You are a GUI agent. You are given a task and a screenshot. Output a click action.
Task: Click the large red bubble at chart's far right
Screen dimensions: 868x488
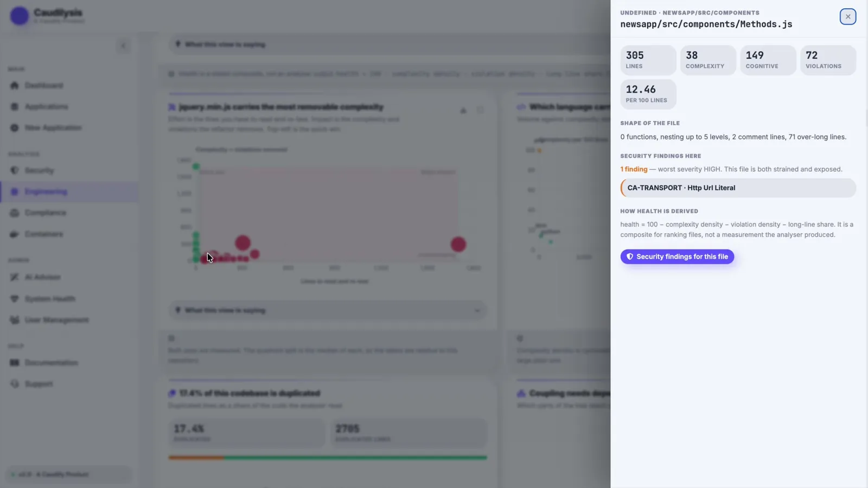coord(458,245)
